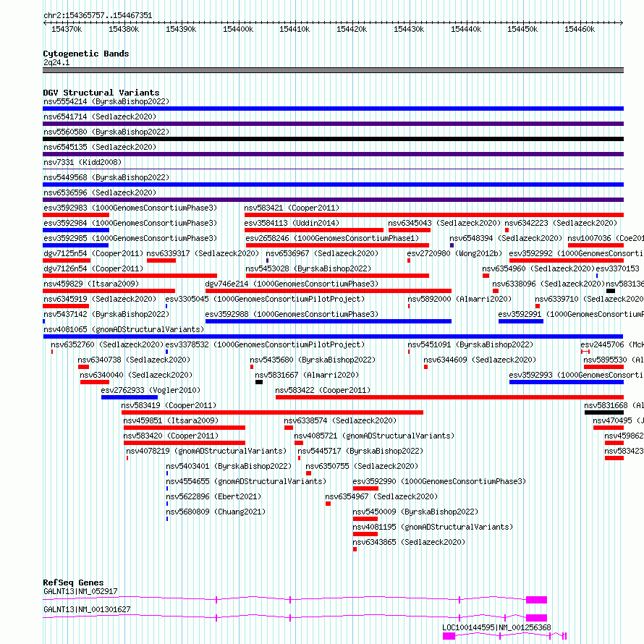Click the RefSeq Genes track title
The image size is (644, 644).
(x=73, y=582)
